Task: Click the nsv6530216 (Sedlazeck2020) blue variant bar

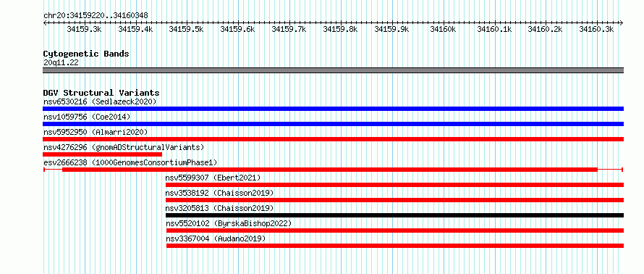Action: 333,109
